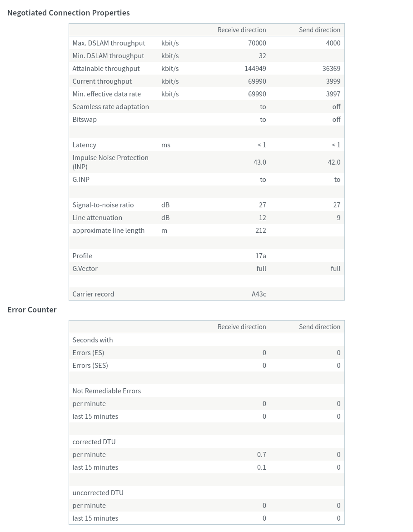Click the Signal-to-noise ratio label
This screenshot has width=413, height=532.
tap(103, 205)
